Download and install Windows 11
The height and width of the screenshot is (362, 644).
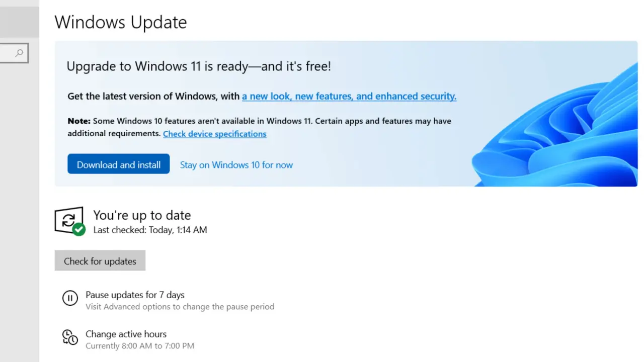(x=119, y=164)
